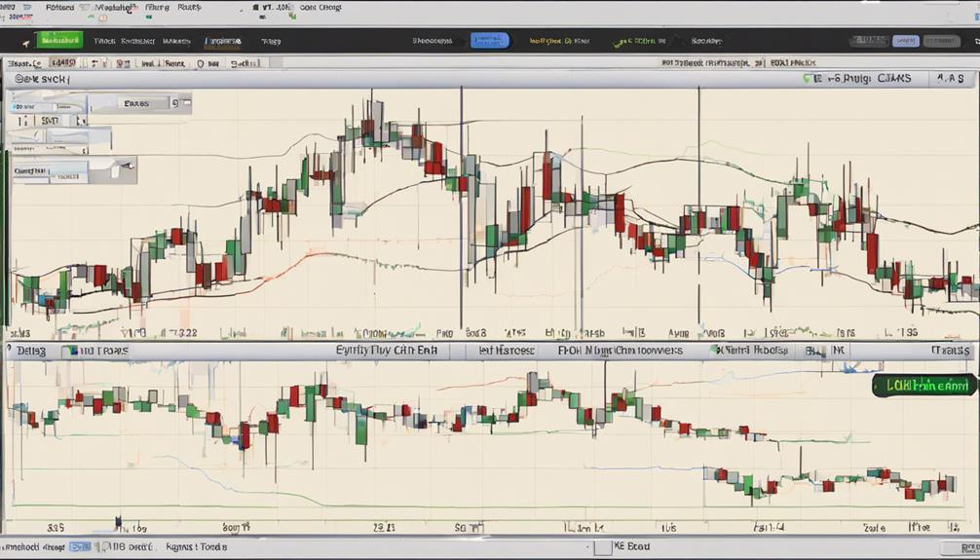
Task: Click the 'O' icon in the second toolbar row
Action: [x=200, y=62]
